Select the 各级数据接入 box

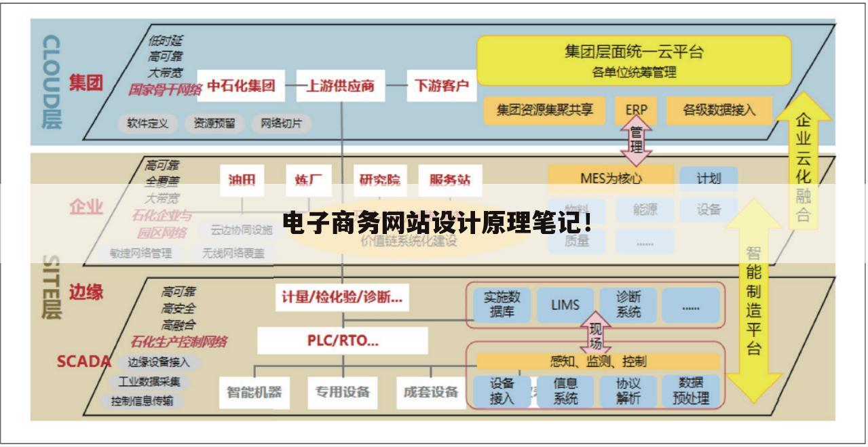[x=719, y=110]
